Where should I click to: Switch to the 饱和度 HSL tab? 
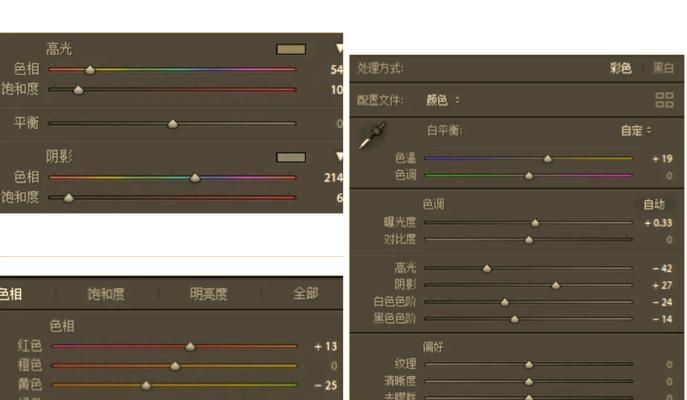106,294
